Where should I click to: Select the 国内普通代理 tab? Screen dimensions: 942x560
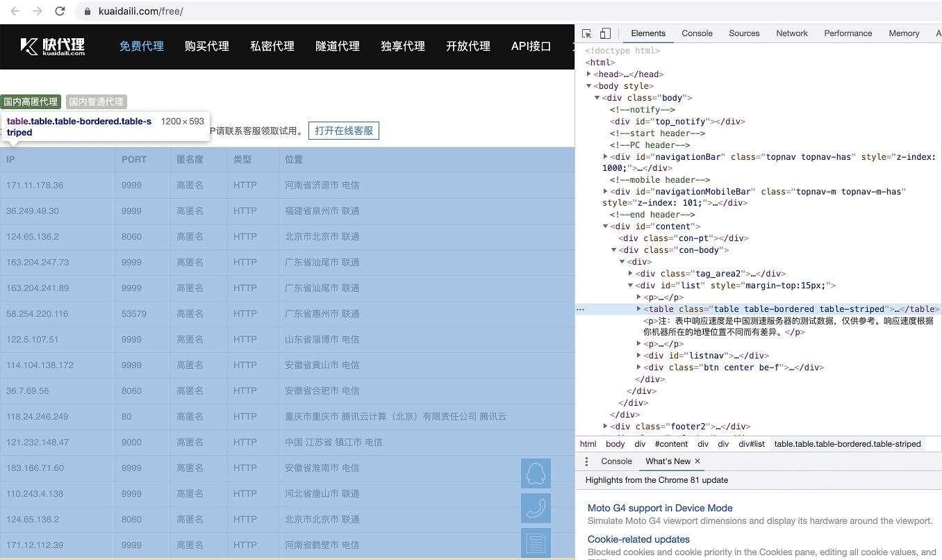click(96, 101)
